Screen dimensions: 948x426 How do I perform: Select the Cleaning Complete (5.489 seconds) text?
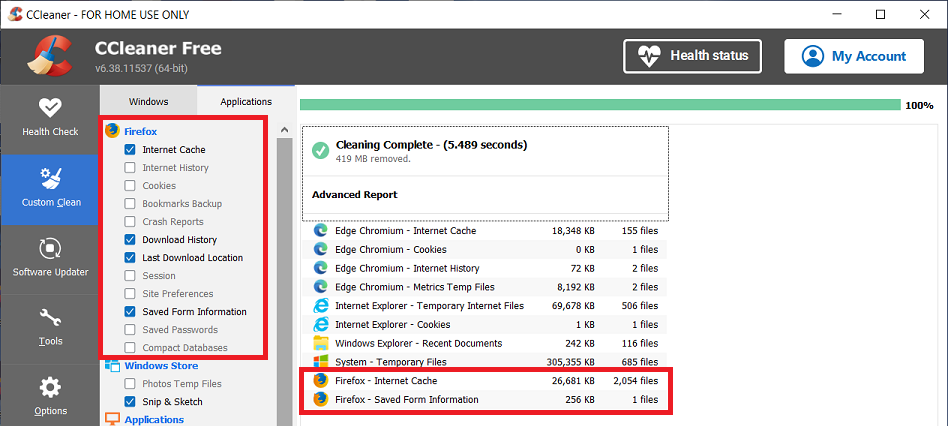click(x=431, y=145)
